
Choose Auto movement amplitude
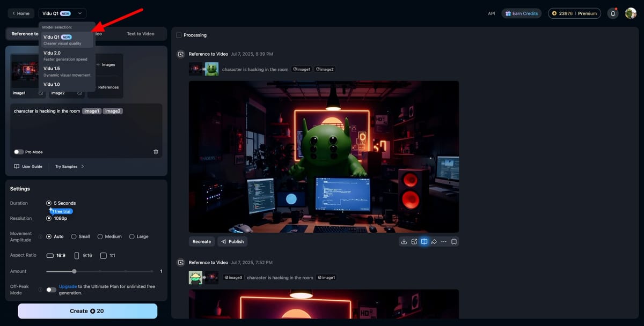[x=55, y=236]
